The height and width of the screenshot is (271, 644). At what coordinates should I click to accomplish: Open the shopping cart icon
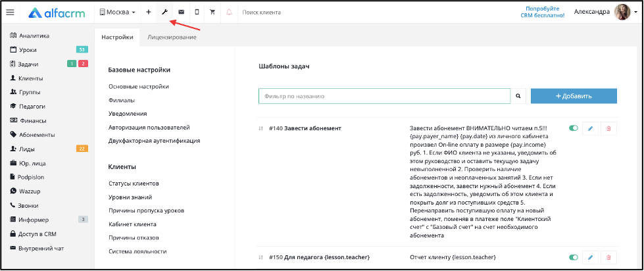212,12
